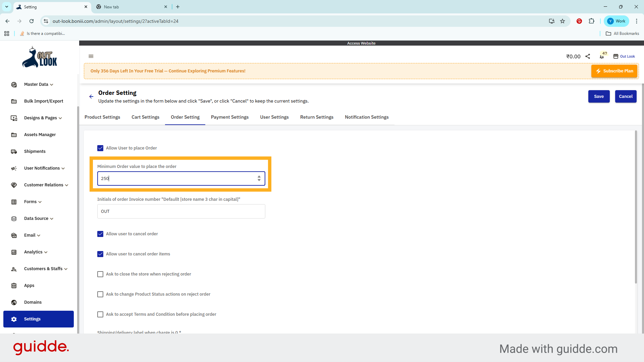Viewport: 644px width, 362px height.
Task: Switch to the Payment Settings tab
Action: point(230,117)
